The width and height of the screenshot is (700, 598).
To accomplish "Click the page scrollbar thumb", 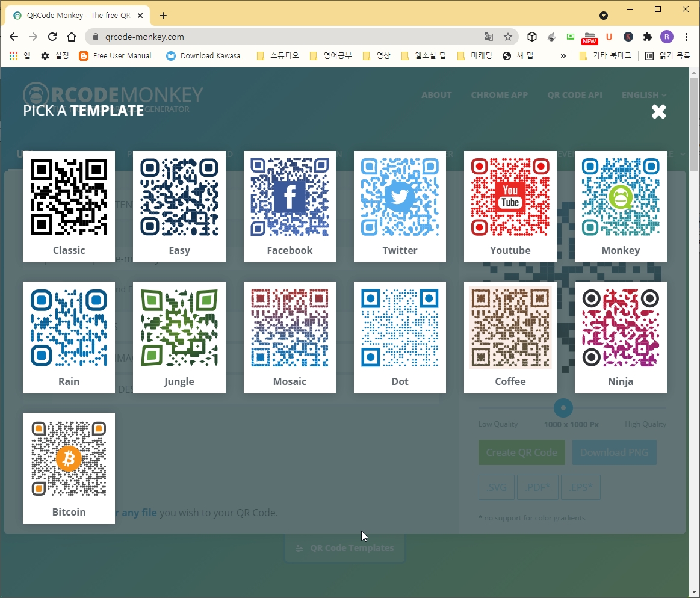I will coord(694,124).
